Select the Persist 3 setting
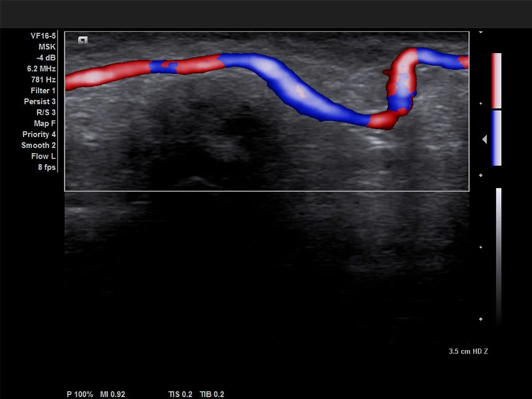Viewport: 532px width, 399px height. [40, 101]
